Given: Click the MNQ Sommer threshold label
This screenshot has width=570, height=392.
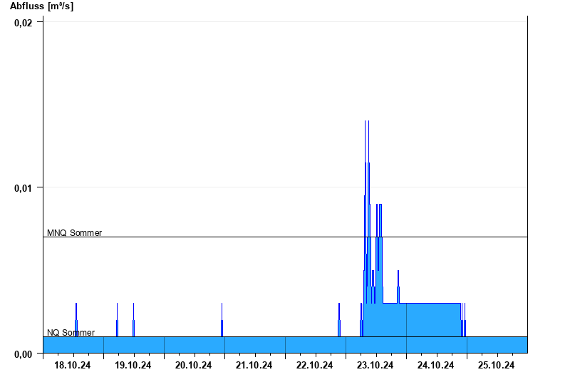Looking at the screenshot, I should pos(75,233).
